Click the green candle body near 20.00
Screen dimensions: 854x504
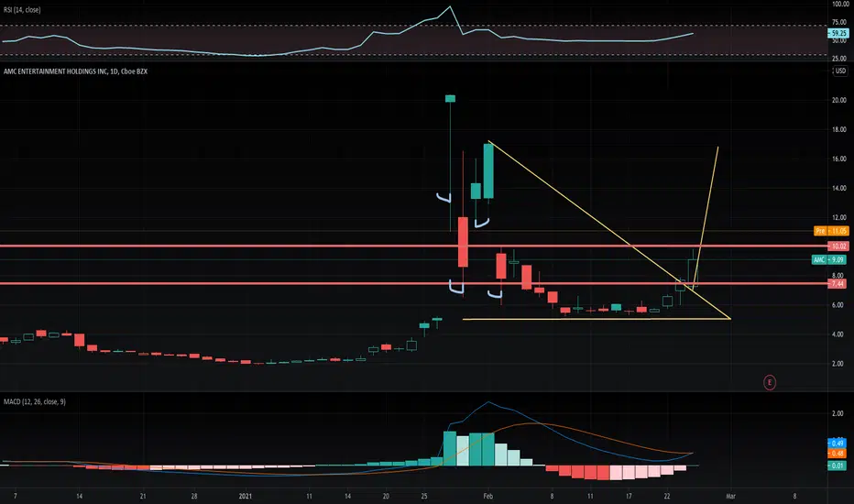pos(451,99)
